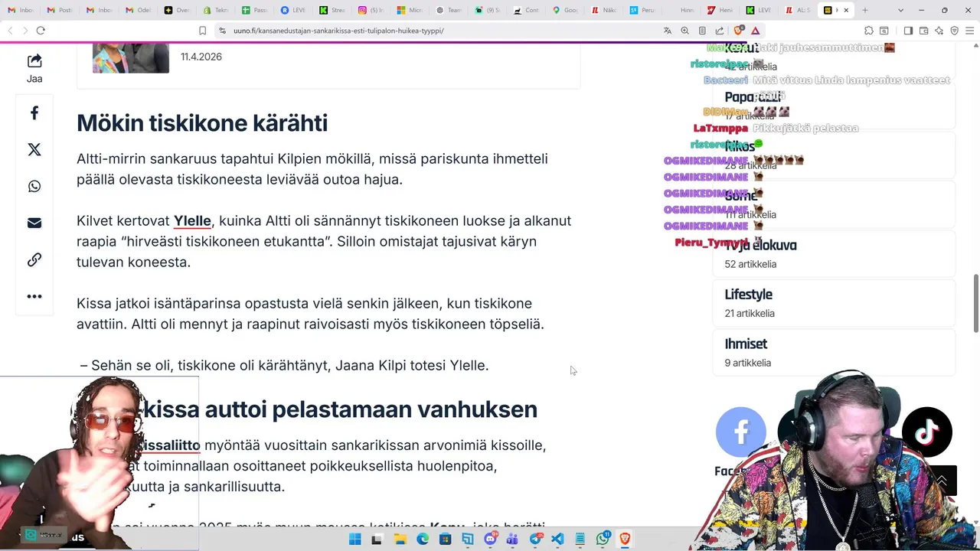Viewport: 980px width, 551px height.
Task: Click the address bar URL field
Action: 444,31
